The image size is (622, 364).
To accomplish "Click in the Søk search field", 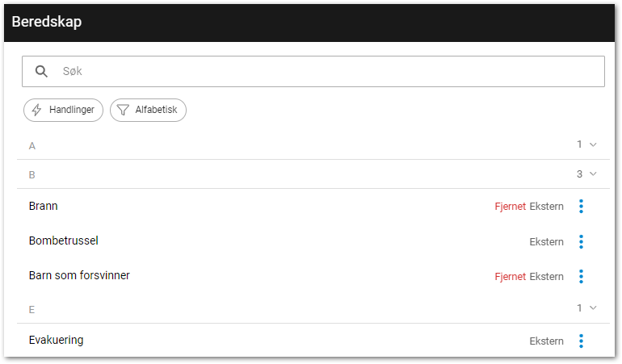I will coord(323,71).
